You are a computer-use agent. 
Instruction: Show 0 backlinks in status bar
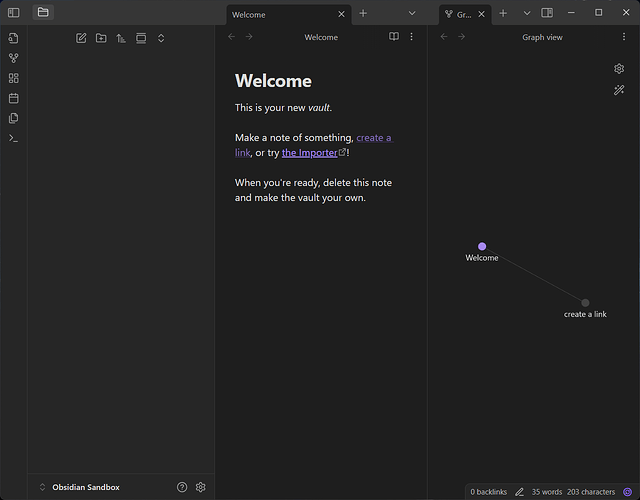(489, 492)
